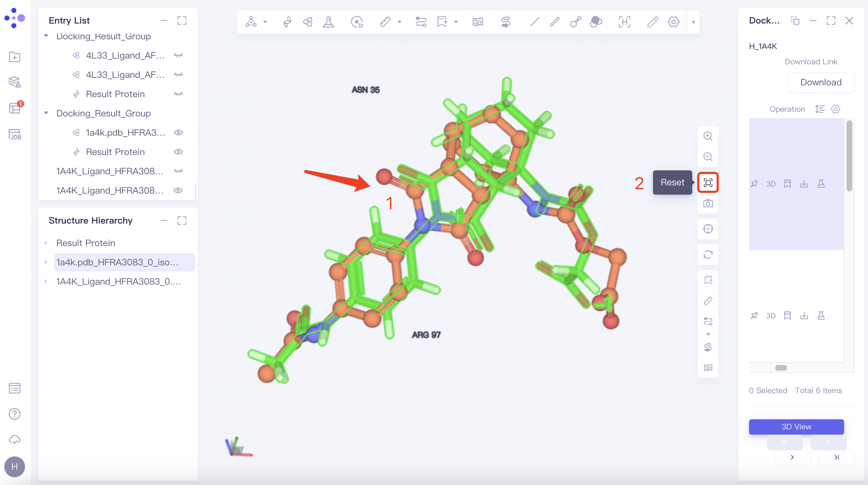The image size is (868, 485).
Task: Select the measurement ruler tool in the toolbar
Action: (385, 22)
